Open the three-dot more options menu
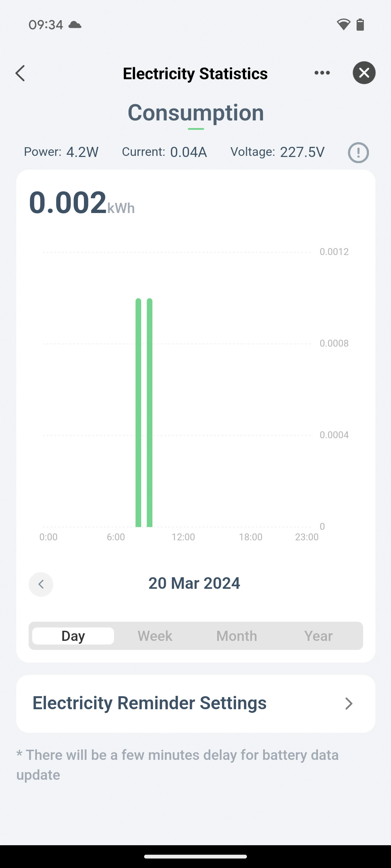Screen dimensions: 391x868 [x=322, y=73]
